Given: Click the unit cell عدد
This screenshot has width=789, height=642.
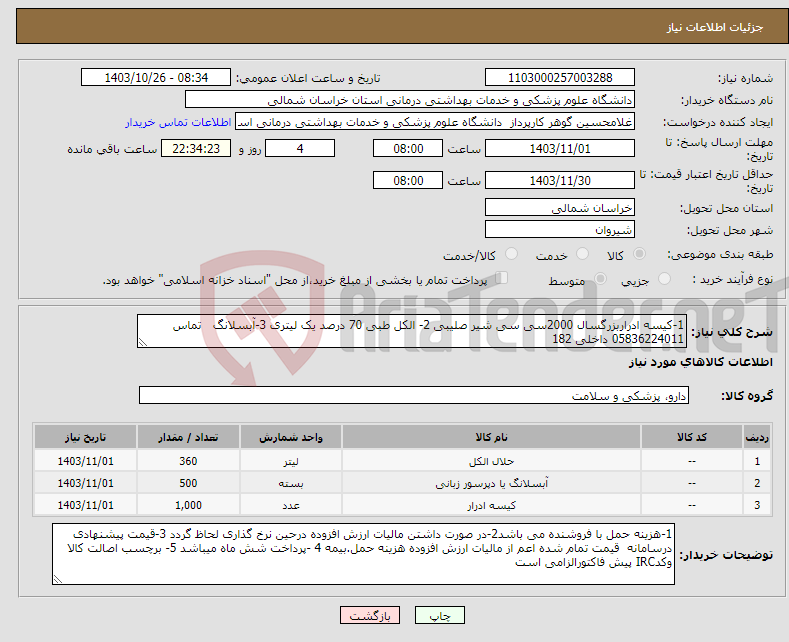Looking at the screenshot, I should (x=291, y=505).
